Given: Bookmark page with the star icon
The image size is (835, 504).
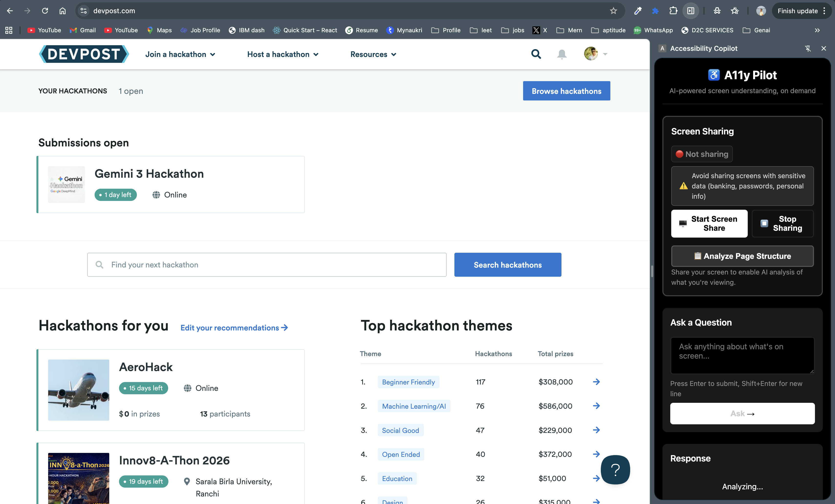Looking at the screenshot, I should (x=613, y=11).
